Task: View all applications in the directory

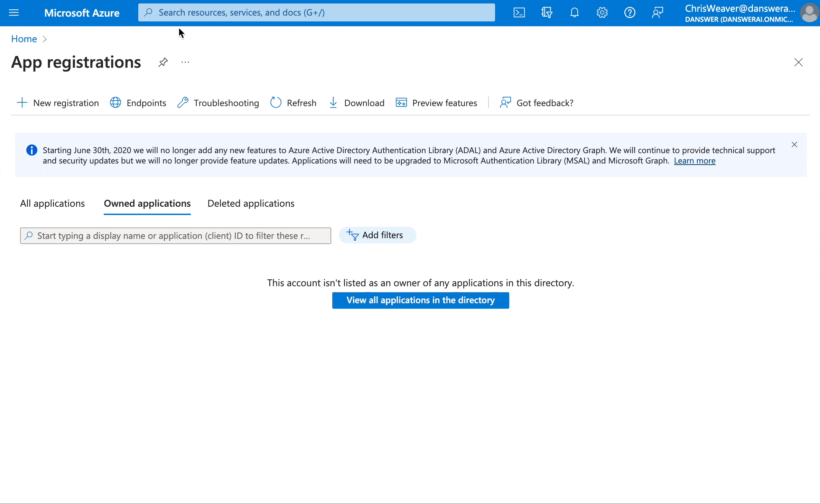Action: click(420, 300)
